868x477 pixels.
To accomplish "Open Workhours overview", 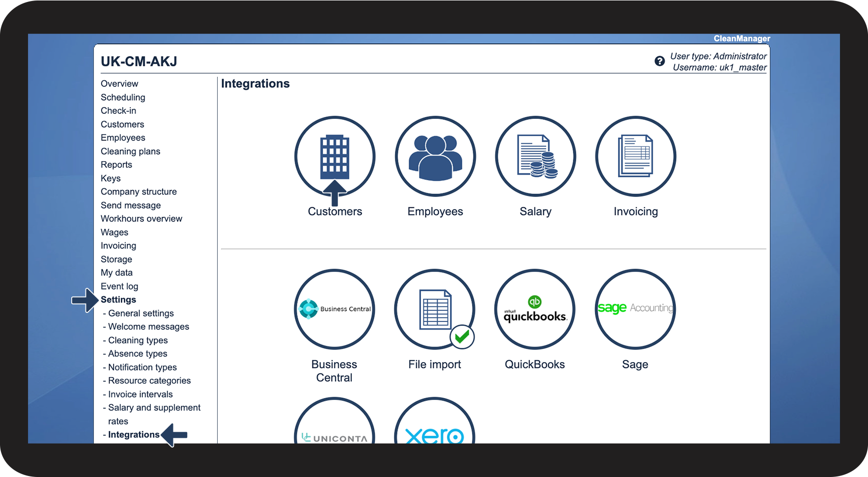I will coord(141,219).
